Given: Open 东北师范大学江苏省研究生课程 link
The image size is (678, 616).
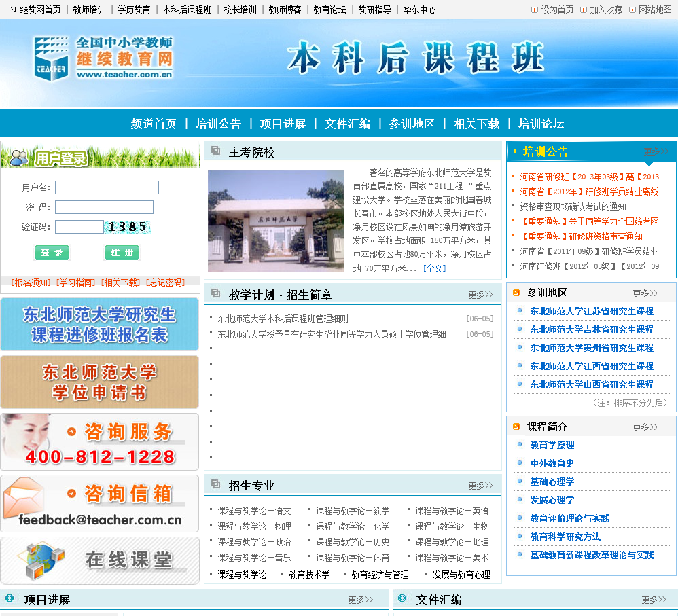Looking at the screenshot, I should tap(592, 311).
